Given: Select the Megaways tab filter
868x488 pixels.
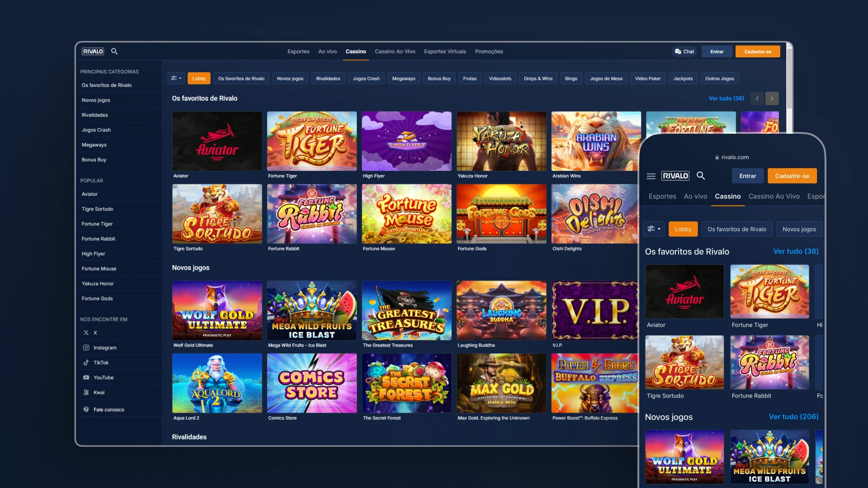Looking at the screenshot, I should coord(404,78).
